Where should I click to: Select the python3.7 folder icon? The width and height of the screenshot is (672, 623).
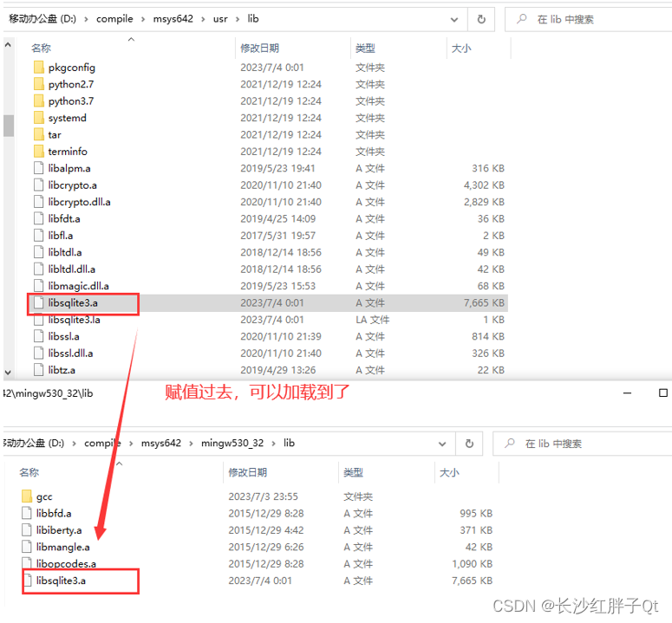click(x=38, y=101)
